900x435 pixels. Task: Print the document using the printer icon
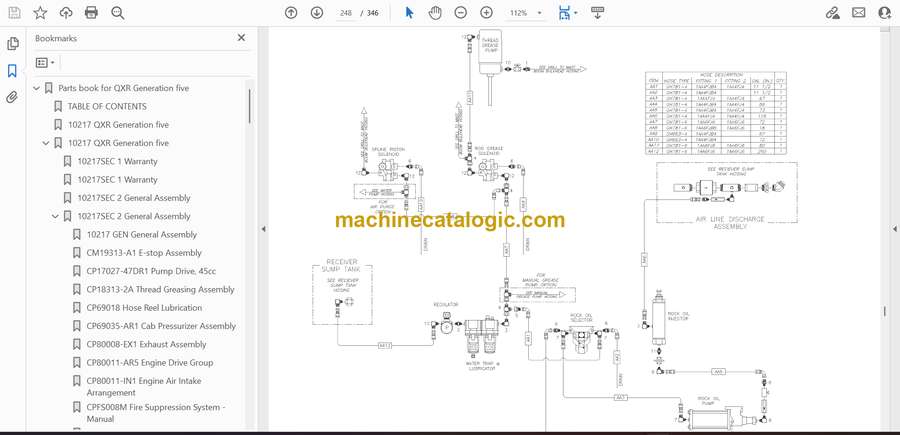tap(91, 13)
